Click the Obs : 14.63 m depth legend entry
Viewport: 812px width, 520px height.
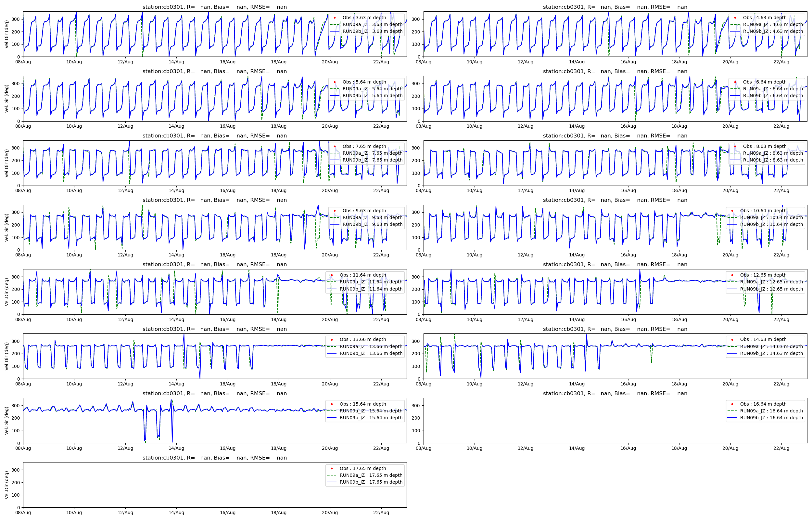763,339
